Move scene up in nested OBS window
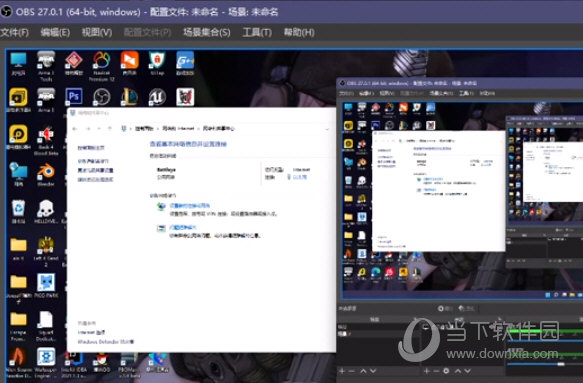Viewport: 583px width, 383px height. pyautogui.click(x=363, y=371)
